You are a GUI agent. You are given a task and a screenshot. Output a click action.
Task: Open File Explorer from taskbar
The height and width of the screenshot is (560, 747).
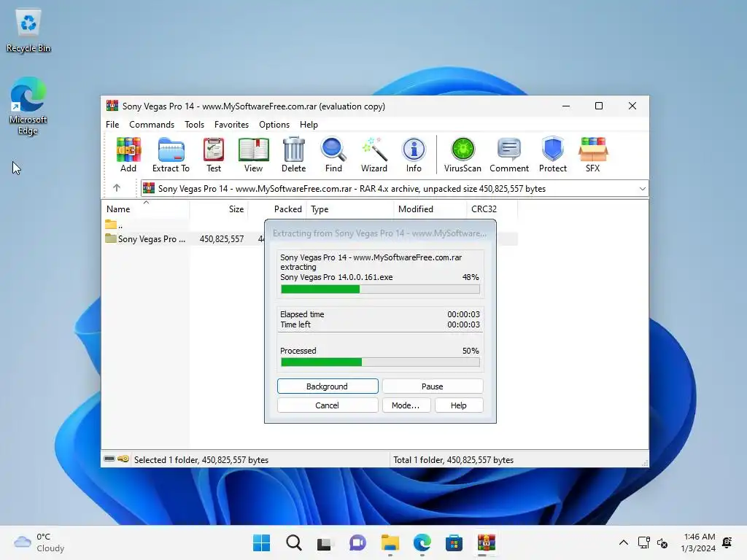tap(390, 542)
